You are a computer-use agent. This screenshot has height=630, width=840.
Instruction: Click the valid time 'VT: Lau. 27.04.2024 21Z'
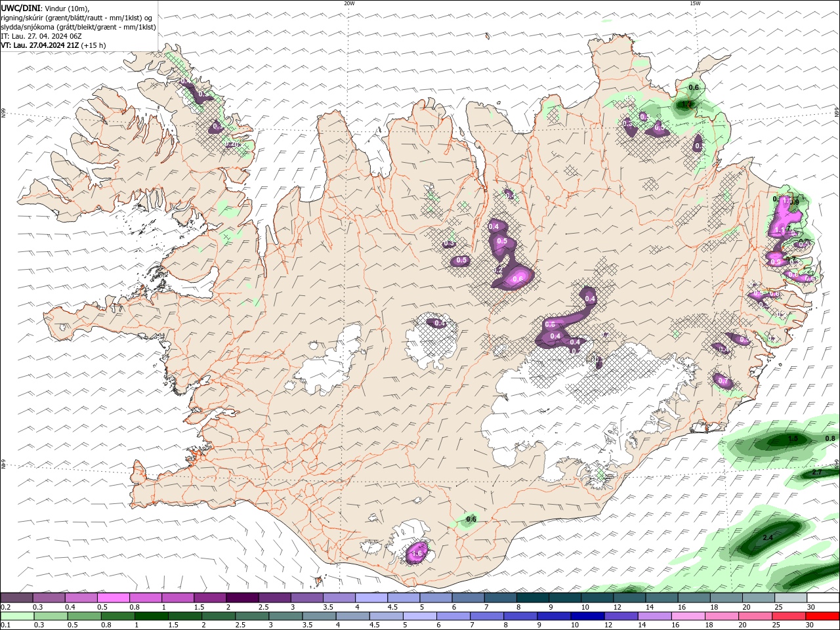click(40, 45)
